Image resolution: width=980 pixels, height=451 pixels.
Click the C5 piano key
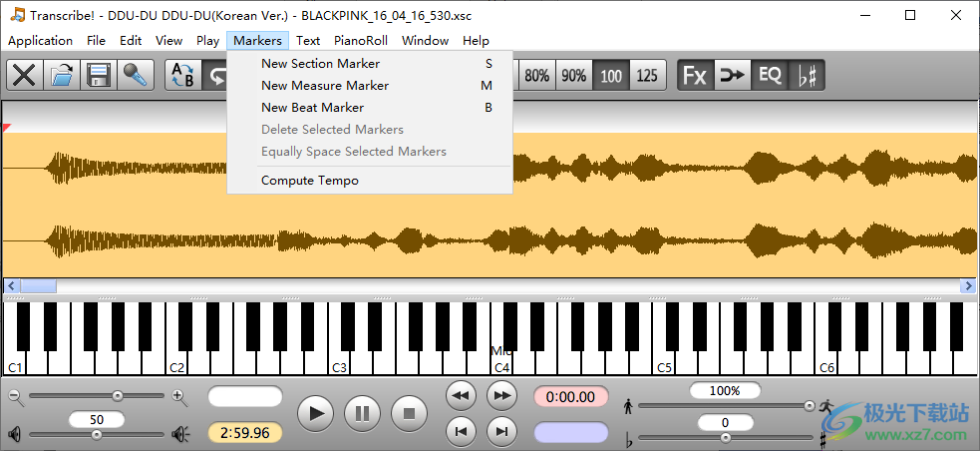coord(664,364)
